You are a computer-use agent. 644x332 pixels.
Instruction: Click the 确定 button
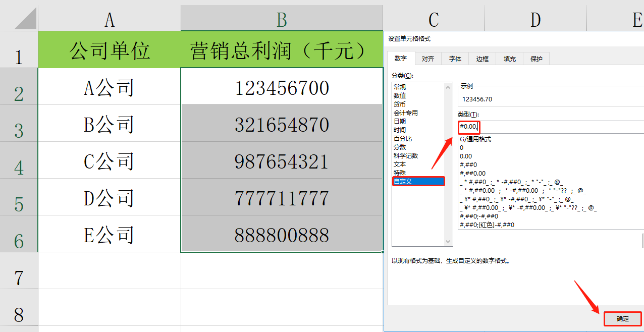point(623,319)
